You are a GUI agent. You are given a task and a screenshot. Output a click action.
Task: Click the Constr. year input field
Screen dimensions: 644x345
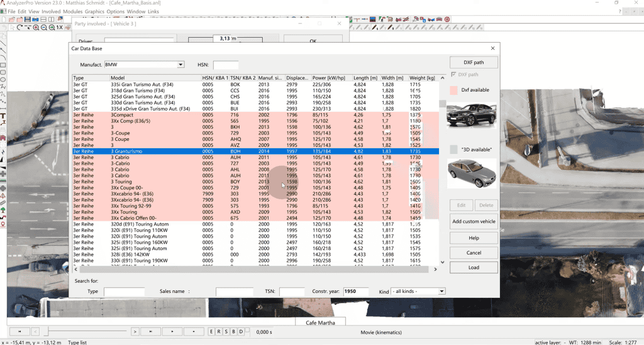pos(355,292)
